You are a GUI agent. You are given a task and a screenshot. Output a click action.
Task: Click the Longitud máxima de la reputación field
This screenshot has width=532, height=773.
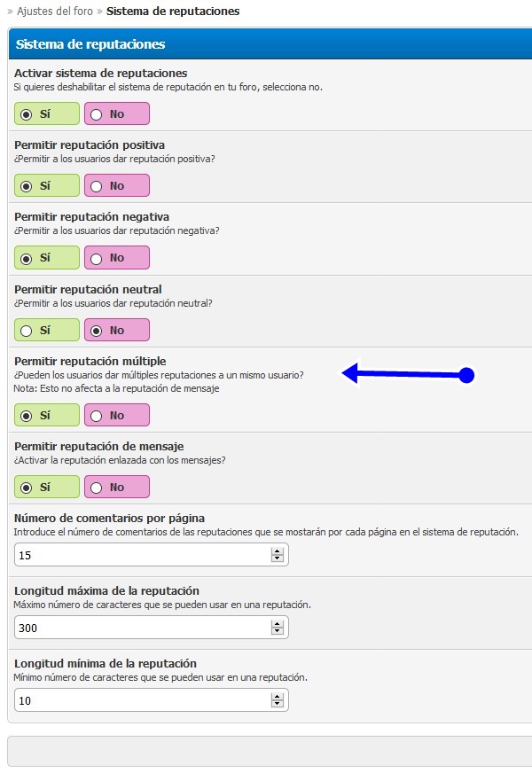coord(142,628)
